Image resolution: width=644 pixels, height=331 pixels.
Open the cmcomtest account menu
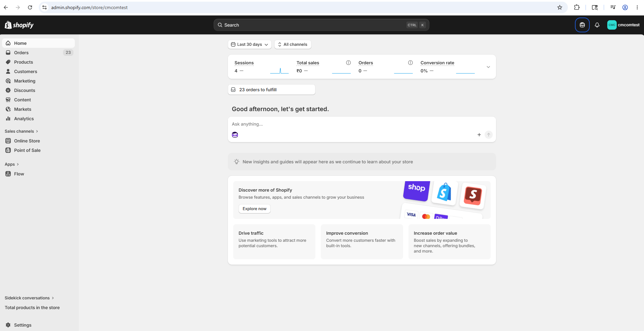[623, 25]
